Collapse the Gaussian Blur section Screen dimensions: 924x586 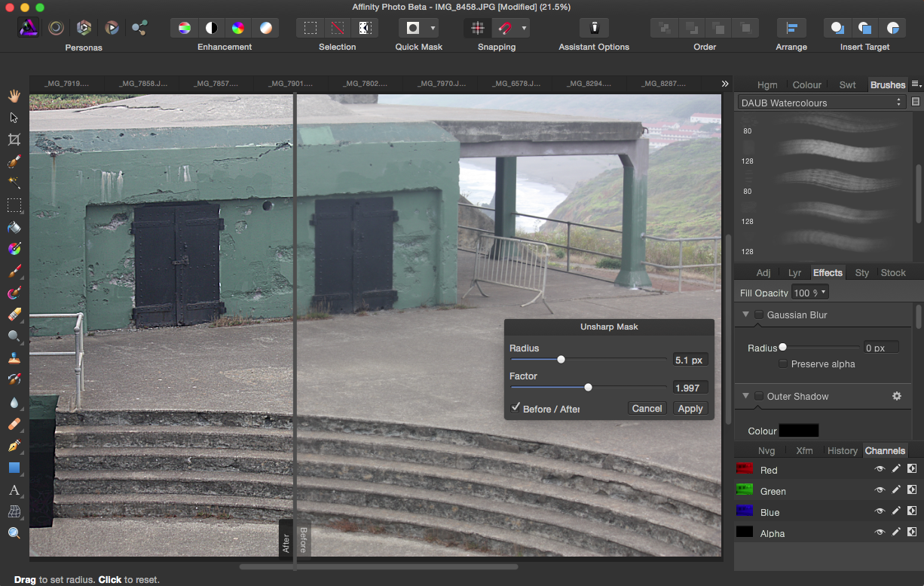[x=745, y=314]
